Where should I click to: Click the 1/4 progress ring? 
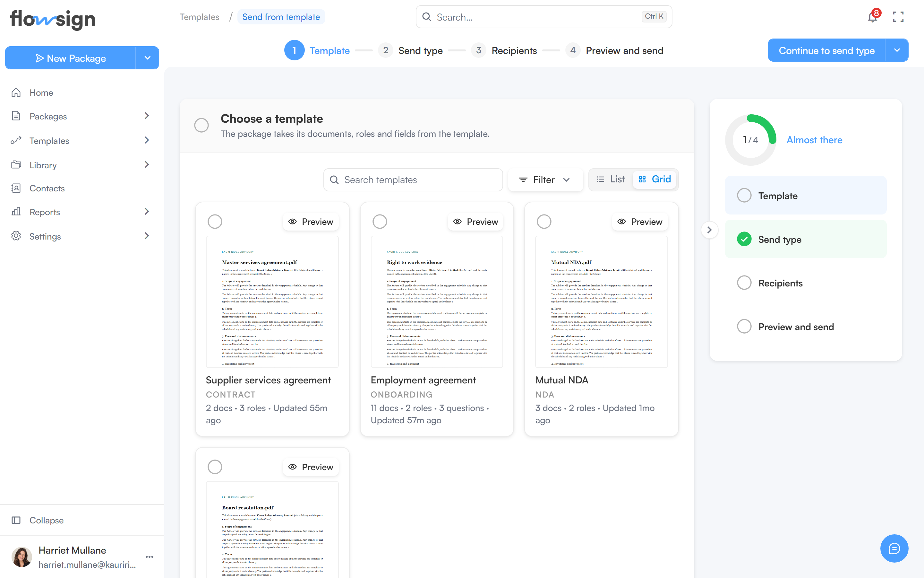[x=750, y=140]
